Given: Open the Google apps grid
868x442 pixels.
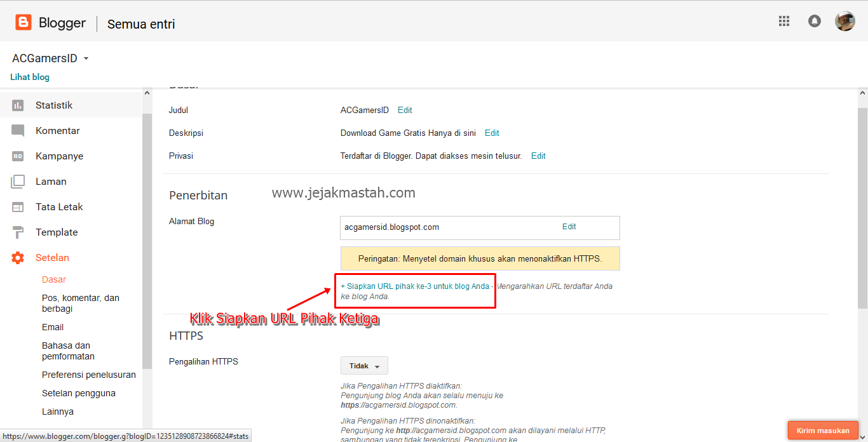Looking at the screenshot, I should 784,21.
